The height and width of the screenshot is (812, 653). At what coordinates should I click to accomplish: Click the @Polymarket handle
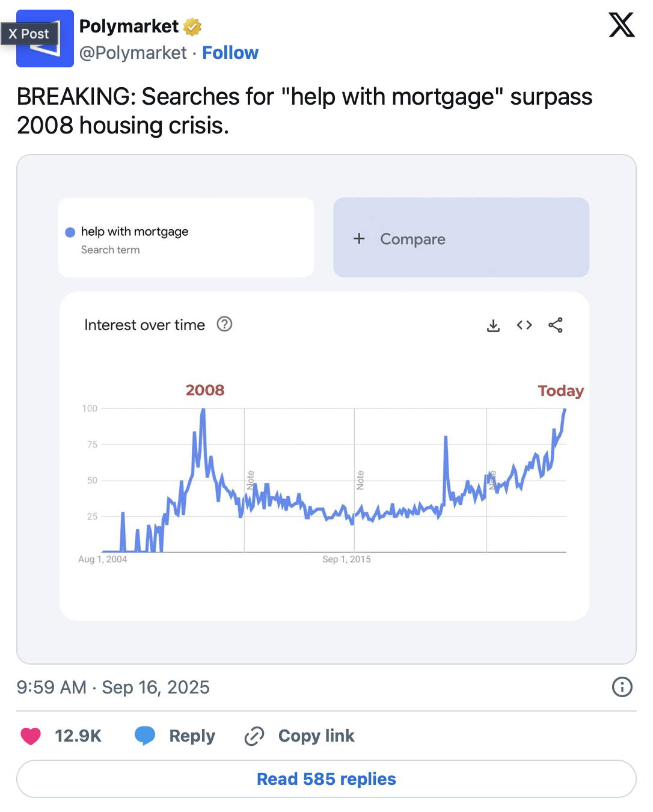pos(133,53)
